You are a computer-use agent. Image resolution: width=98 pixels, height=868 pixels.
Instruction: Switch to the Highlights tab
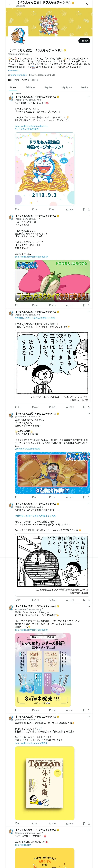pyautogui.click(x=67, y=87)
